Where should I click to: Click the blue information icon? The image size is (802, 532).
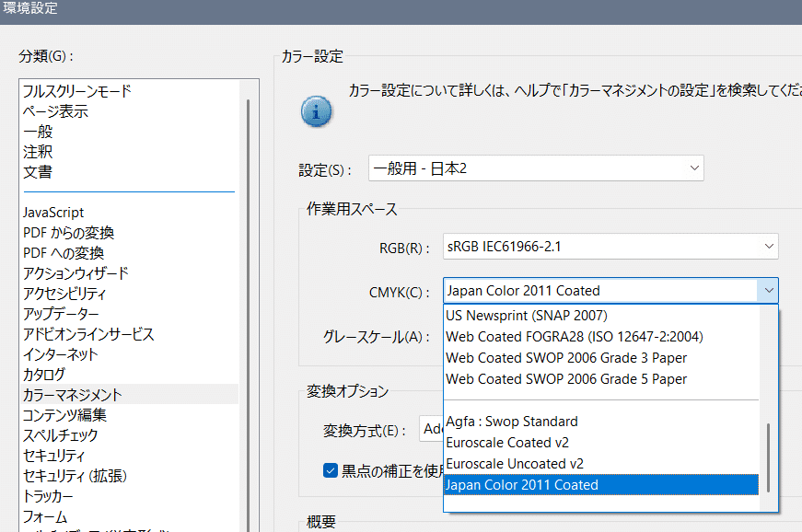[316, 110]
